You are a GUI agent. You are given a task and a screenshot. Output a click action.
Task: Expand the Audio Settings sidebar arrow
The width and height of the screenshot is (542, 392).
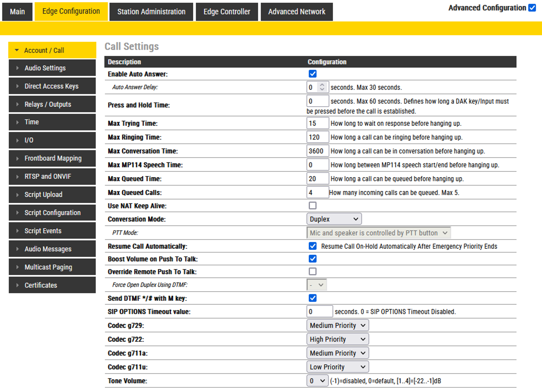(17, 68)
